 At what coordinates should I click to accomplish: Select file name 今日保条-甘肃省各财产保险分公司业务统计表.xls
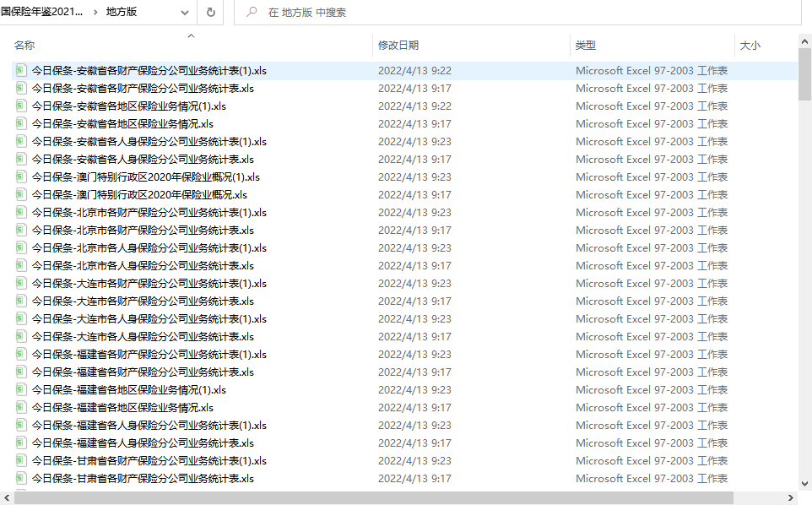click(143, 478)
